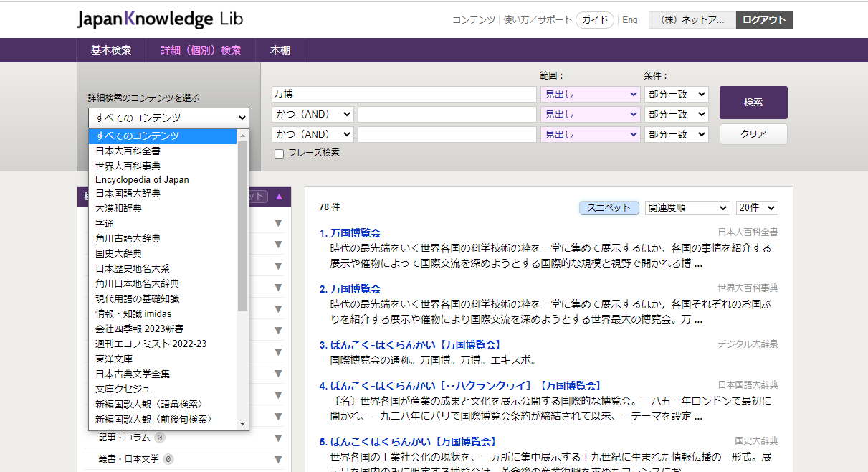Screen dimensions: 868x472
Task: Select the 詳細（個別）検索 tab
Action: pyautogui.click(x=201, y=50)
